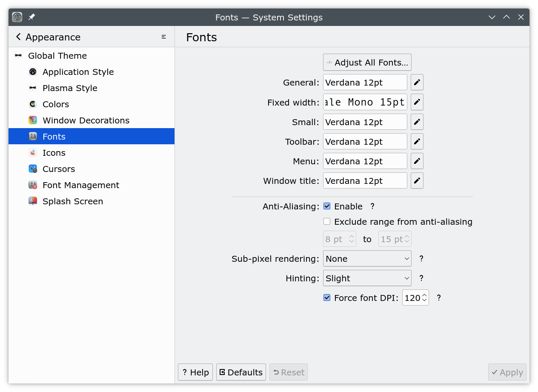Show help for Sub-pixel rendering question mark

point(421,258)
